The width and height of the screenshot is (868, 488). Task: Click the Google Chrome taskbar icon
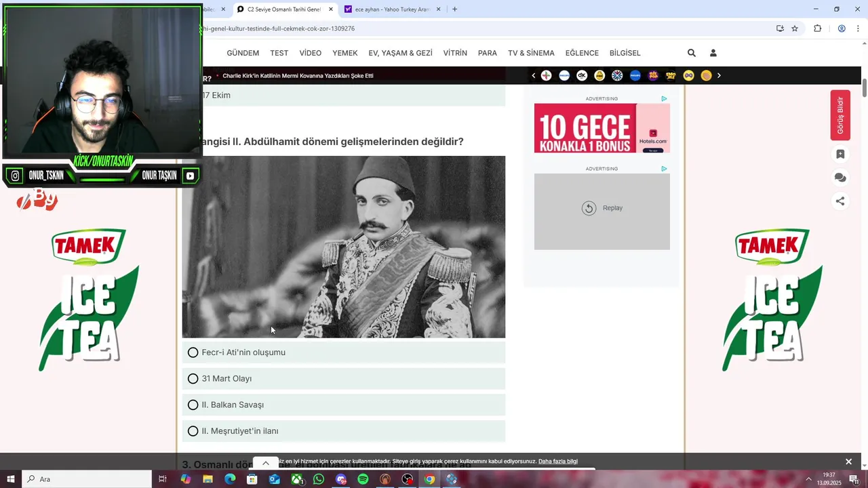pyautogui.click(x=429, y=479)
